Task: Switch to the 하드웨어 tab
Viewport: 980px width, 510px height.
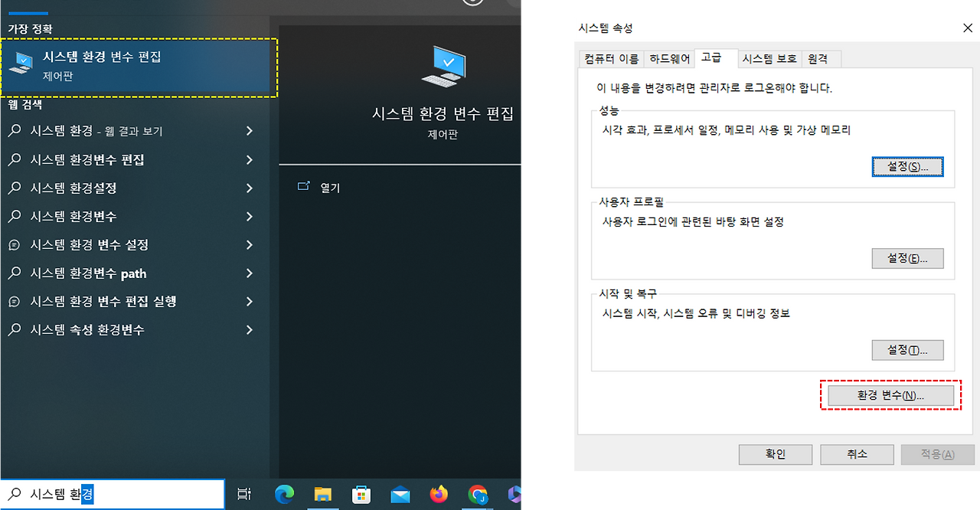Action: (x=670, y=59)
